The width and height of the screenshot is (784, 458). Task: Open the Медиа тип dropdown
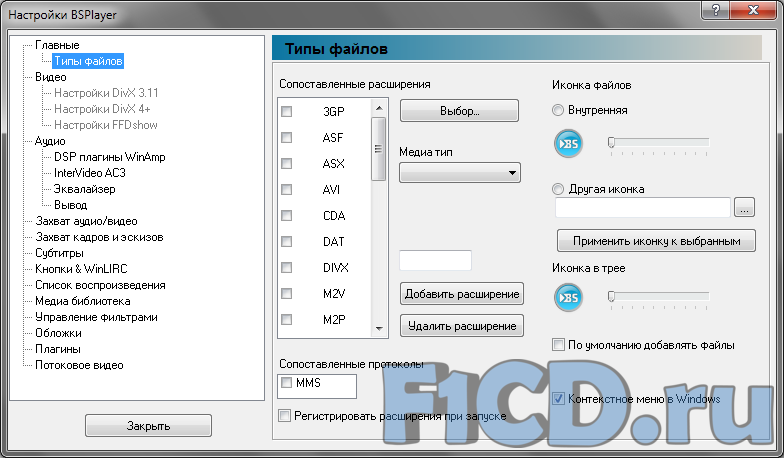[460, 173]
